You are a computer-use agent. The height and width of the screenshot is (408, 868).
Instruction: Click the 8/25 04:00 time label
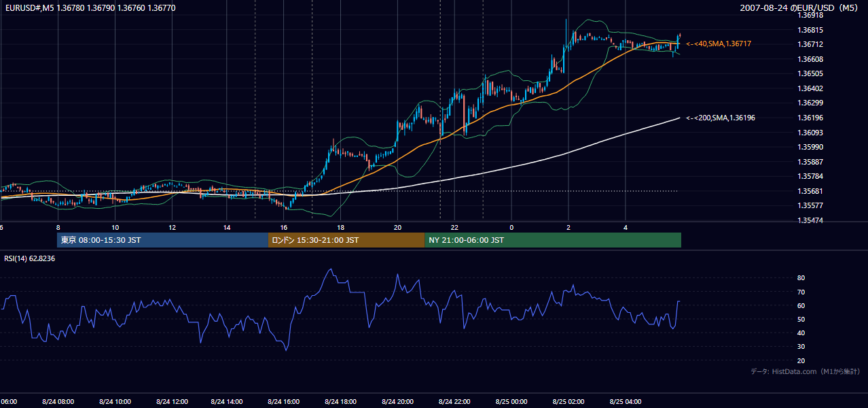[626, 401]
